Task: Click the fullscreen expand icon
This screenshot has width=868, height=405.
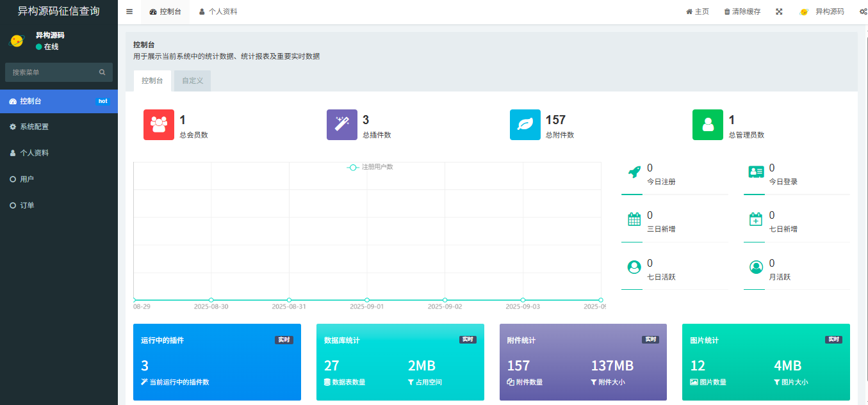Action: point(779,12)
